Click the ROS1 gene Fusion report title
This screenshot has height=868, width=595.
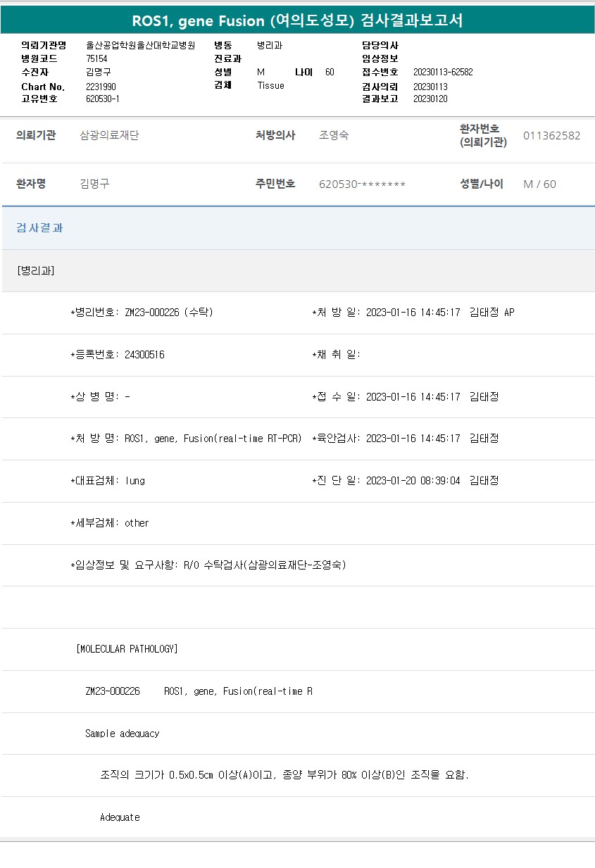click(297, 20)
